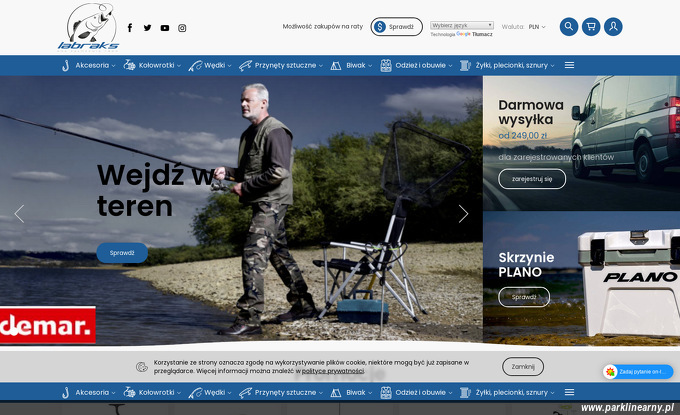This screenshot has width=680, height=415.
Task: Click the zarejestruj się button
Action: pyautogui.click(x=532, y=179)
